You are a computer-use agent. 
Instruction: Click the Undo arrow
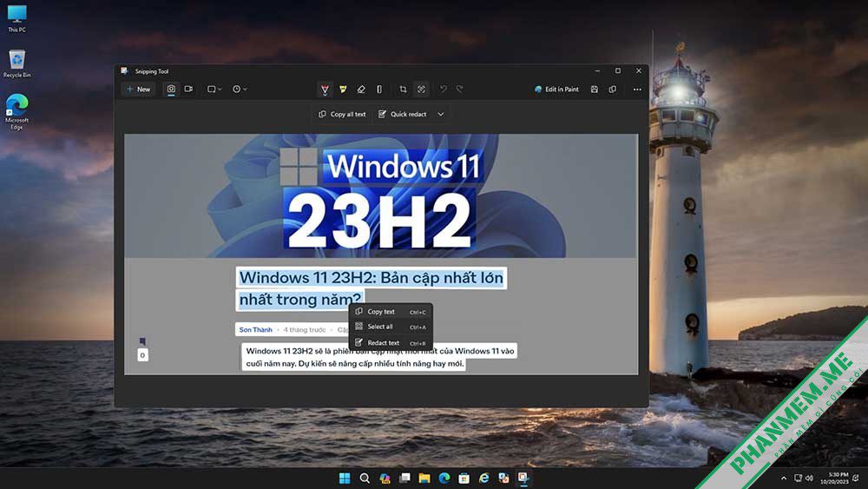443,89
